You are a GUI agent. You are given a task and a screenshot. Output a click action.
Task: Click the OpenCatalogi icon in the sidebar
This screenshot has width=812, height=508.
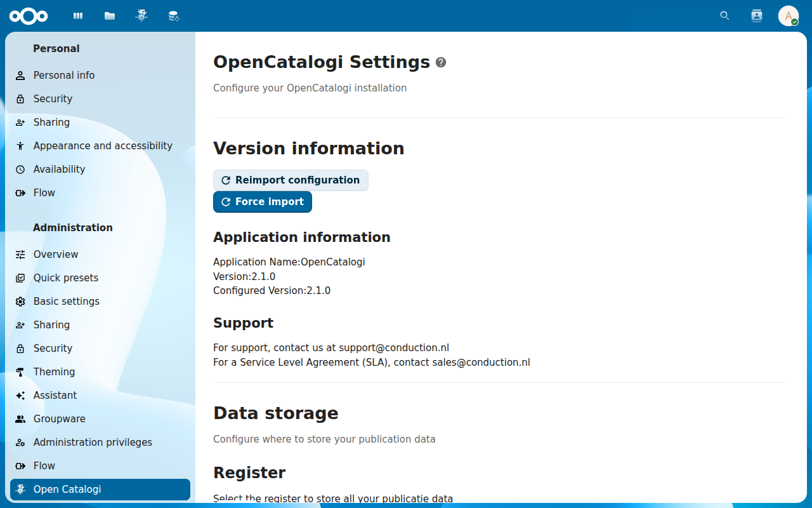[x=20, y=490]
